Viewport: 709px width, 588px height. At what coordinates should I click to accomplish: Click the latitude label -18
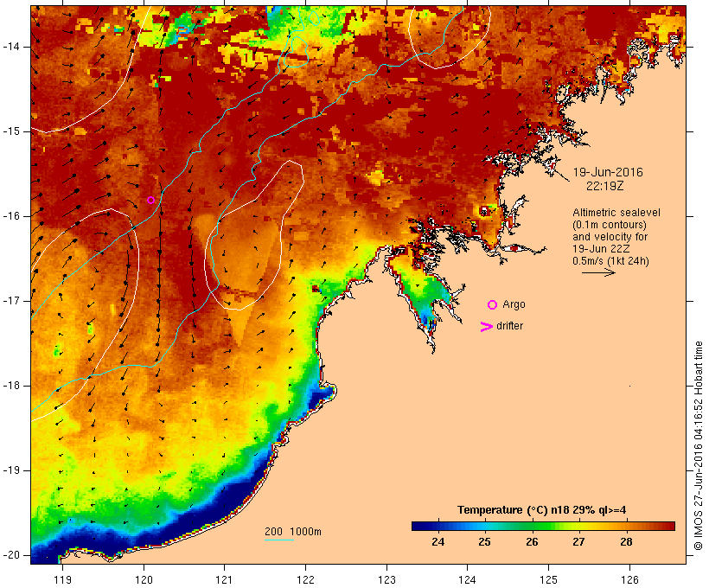pyautogui.click(x=10, y=386)
